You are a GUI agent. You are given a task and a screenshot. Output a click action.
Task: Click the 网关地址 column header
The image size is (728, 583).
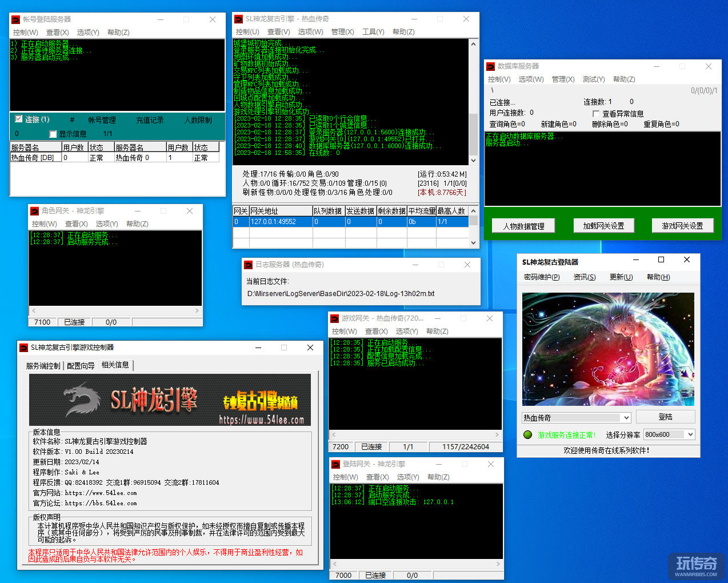pos(281,211)
